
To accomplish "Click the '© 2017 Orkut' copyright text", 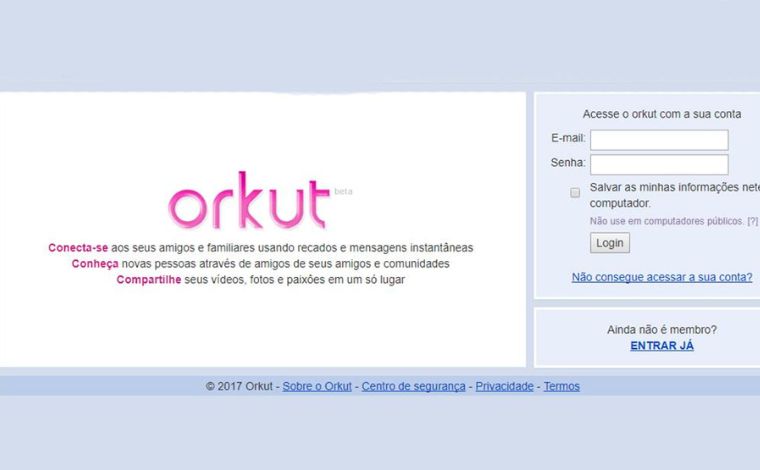I will pos(239,386).
